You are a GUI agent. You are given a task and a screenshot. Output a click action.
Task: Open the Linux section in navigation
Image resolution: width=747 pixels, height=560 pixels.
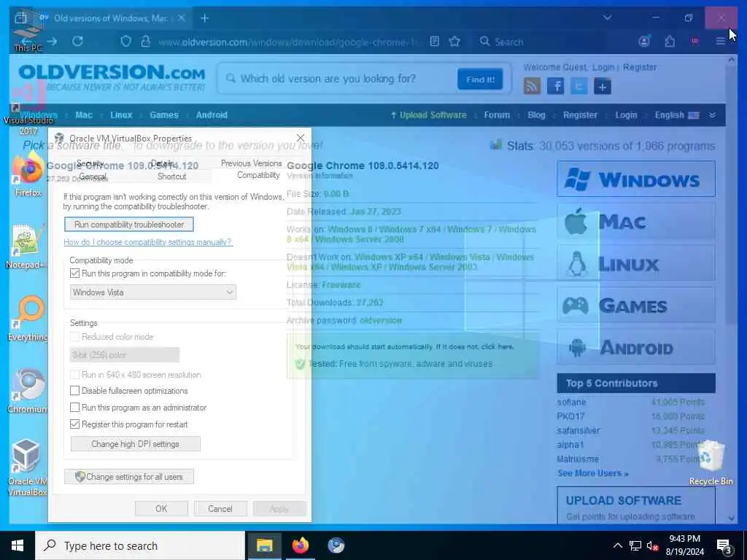click(x=121, y=114)
